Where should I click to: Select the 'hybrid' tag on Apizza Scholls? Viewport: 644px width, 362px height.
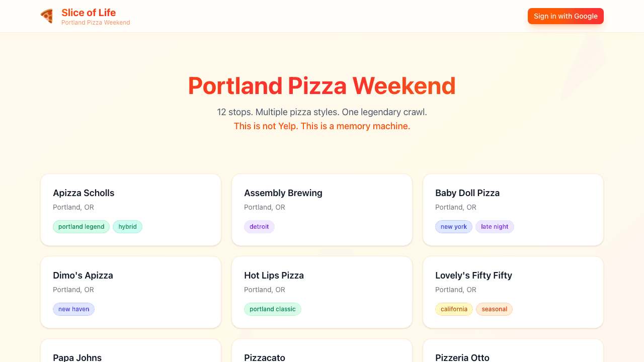tap(127, 227)
